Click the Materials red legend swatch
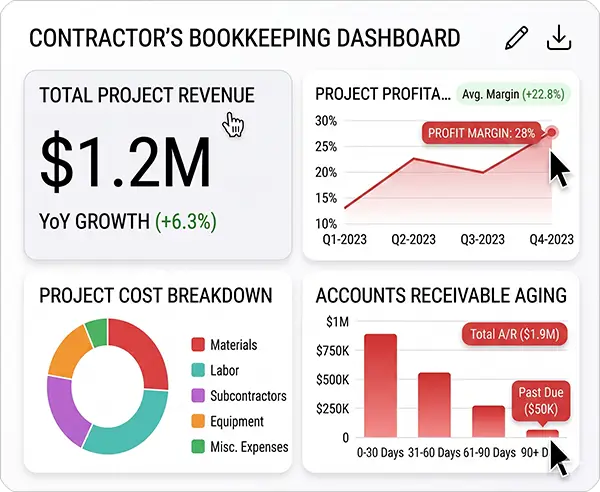Image resolution: width=600 pixels, height=492 pixels. (198, 344)
